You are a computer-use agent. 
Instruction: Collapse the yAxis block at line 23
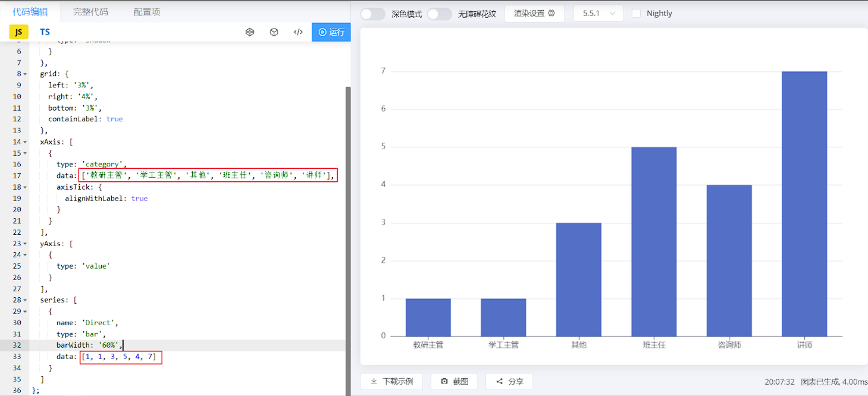[x=25, y=243]
